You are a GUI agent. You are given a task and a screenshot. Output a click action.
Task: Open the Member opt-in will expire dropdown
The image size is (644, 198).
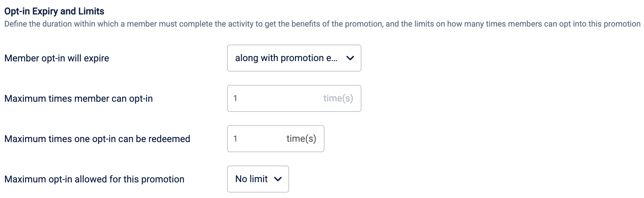click(x=294, y=58)
